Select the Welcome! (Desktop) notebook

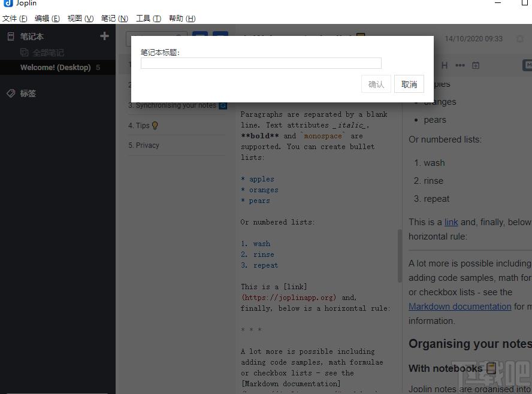tap(58, 67)
